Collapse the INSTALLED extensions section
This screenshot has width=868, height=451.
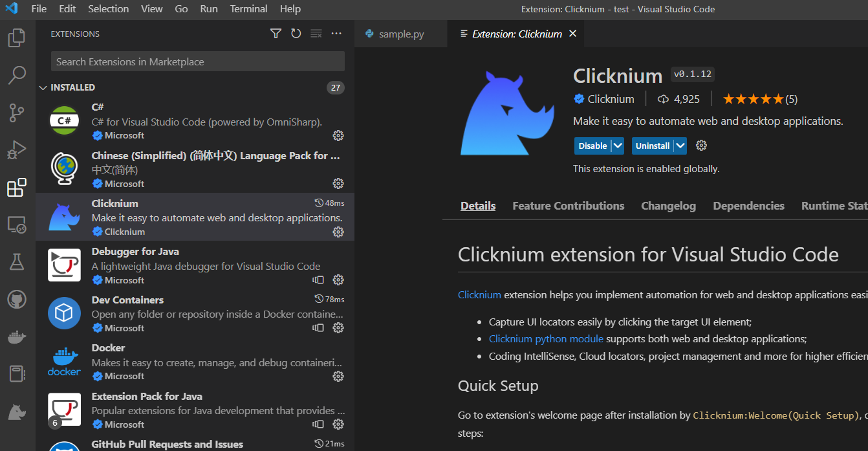point(43,87)
